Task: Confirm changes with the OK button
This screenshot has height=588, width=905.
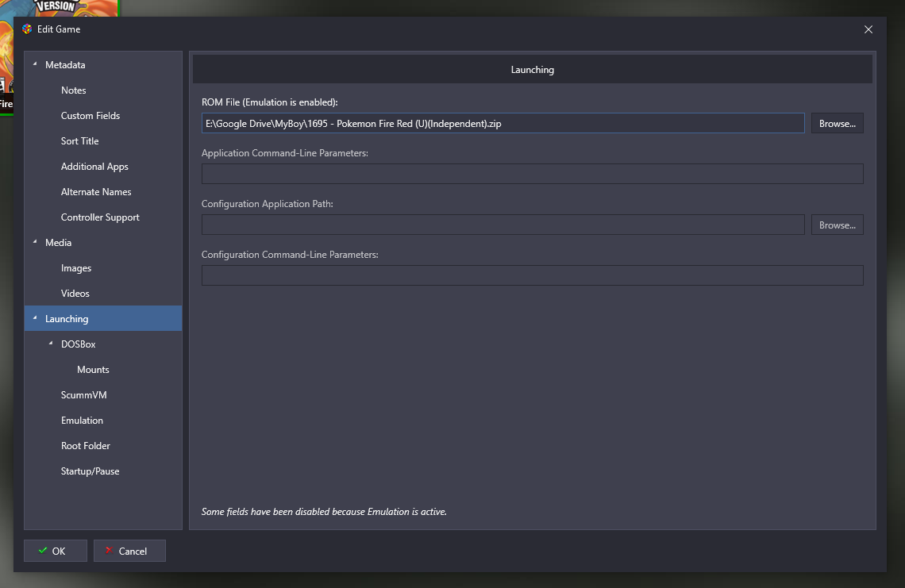Action: [55, 551]
